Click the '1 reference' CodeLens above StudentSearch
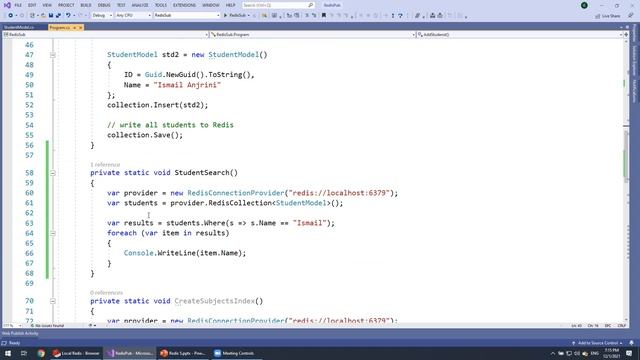 [105, 164]
